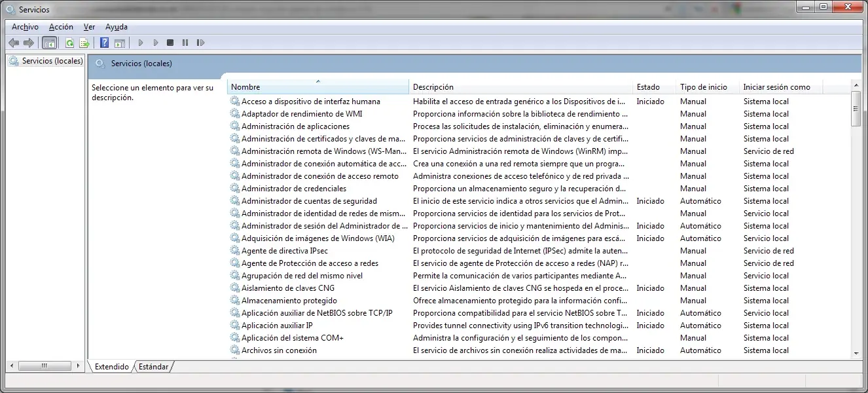Select Servicios (locales) in the left tree

coord(52,61)
